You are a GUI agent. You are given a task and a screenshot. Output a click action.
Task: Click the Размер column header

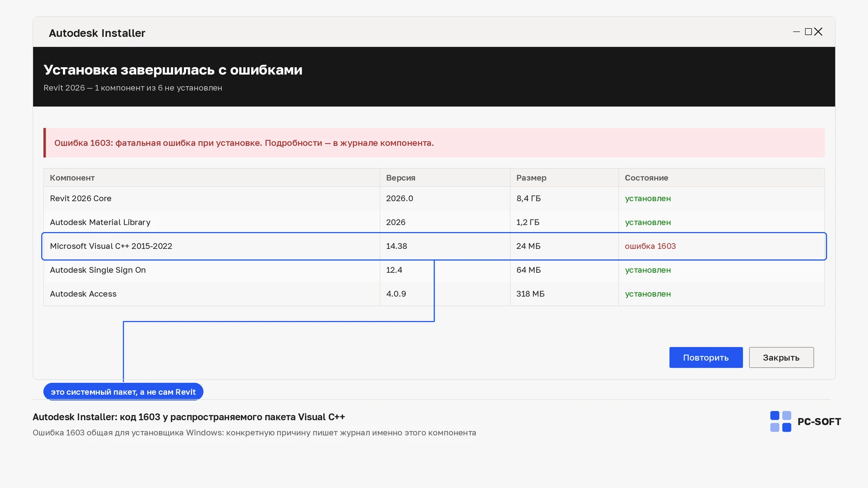564,178
